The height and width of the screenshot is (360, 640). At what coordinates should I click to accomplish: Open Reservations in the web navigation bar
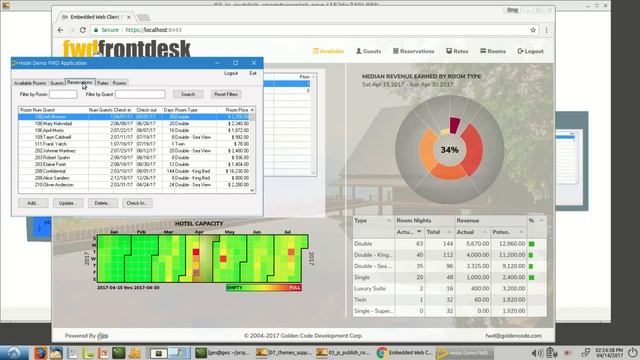[414, 51]
